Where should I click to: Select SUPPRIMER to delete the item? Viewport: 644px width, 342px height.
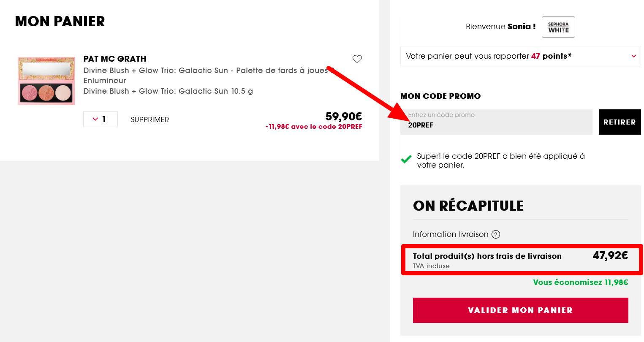pos(149,119)
